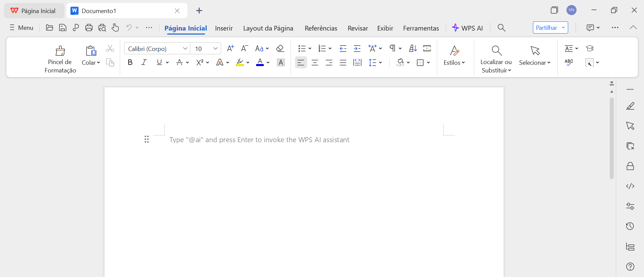Open the pen tool in right sidebar

[x=630, y=106]
